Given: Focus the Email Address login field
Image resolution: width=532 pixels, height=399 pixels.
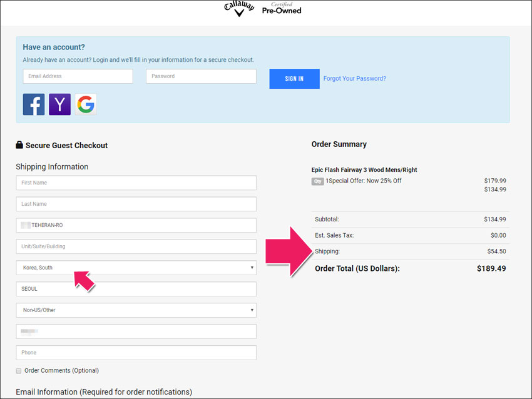Looking at the screenshot, I should tap(78, 76).
